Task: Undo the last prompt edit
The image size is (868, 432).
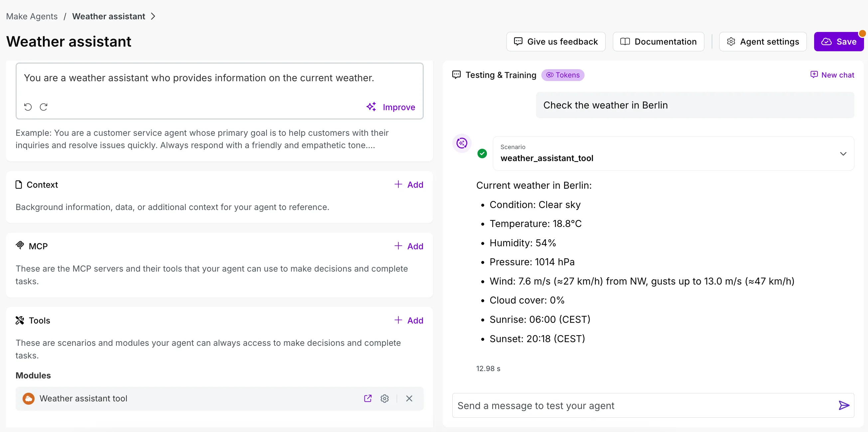Action: click(28, 107)
